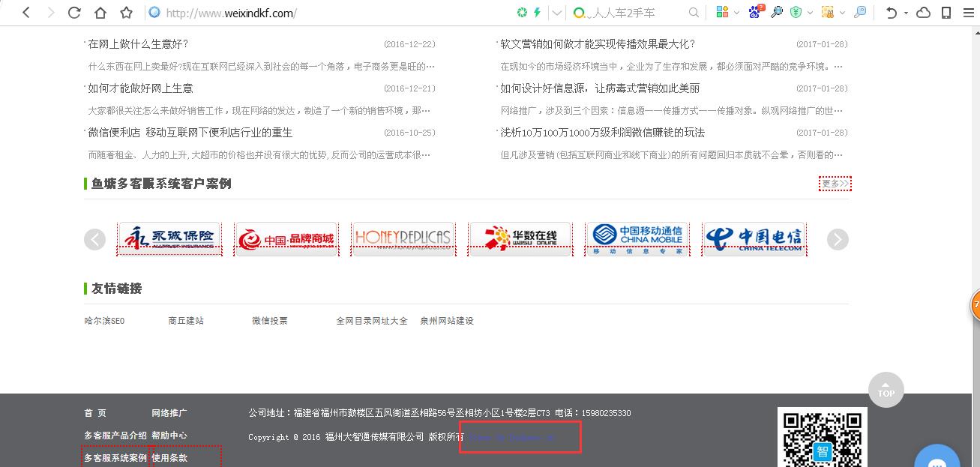Jump to page top with TOP button
The height and width of the screenshot is (467, 980).
tap(886, 390)
